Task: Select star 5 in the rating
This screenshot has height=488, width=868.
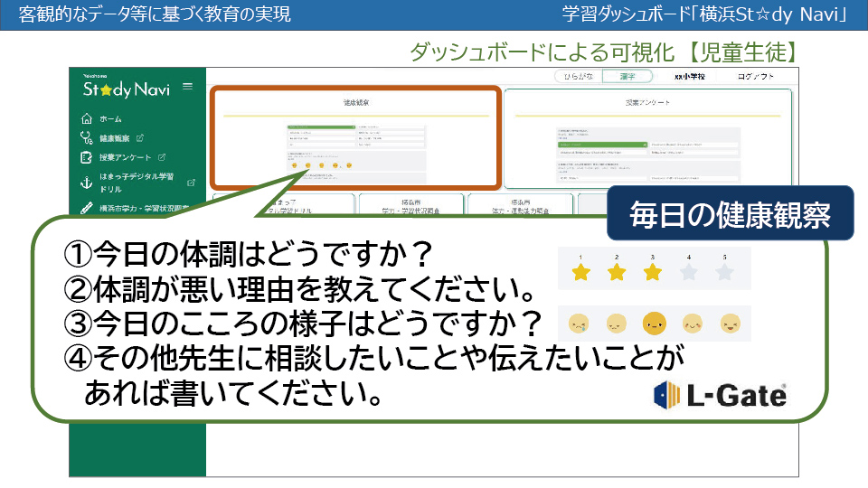Action: [724, 272]
